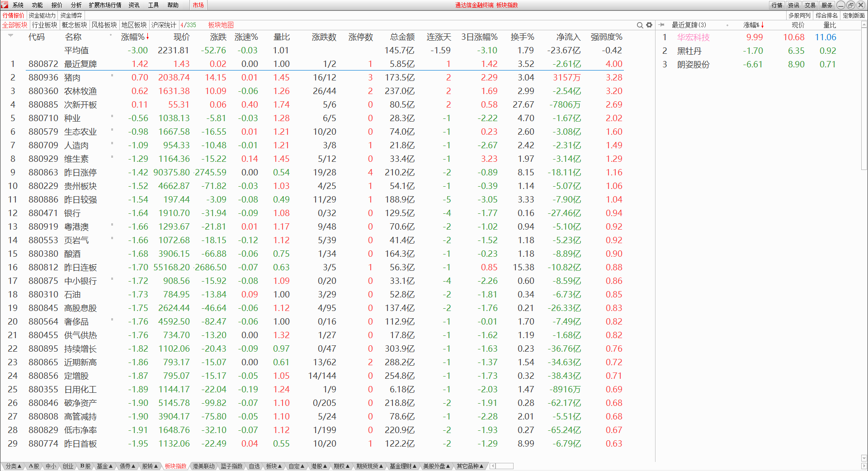Switch to the 市场 tab in the title bar
The image size is (868, 471).
(x=198, y=5)
